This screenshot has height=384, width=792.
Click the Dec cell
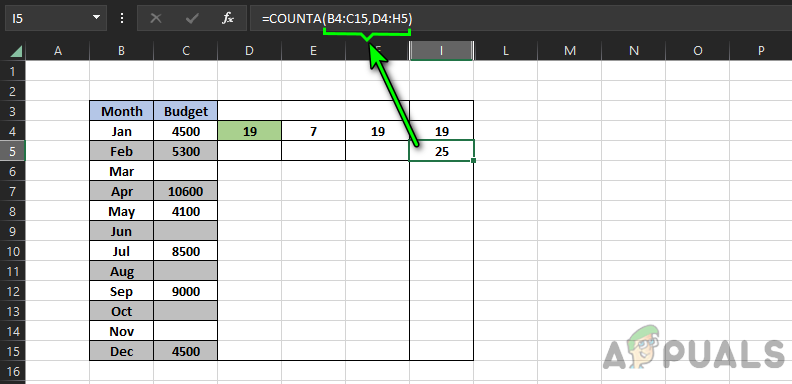point(122,351)
